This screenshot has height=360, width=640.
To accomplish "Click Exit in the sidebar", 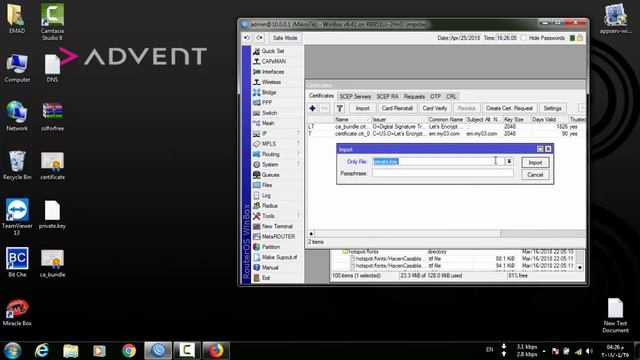I will pyautogui.click(x=266, y=278).
